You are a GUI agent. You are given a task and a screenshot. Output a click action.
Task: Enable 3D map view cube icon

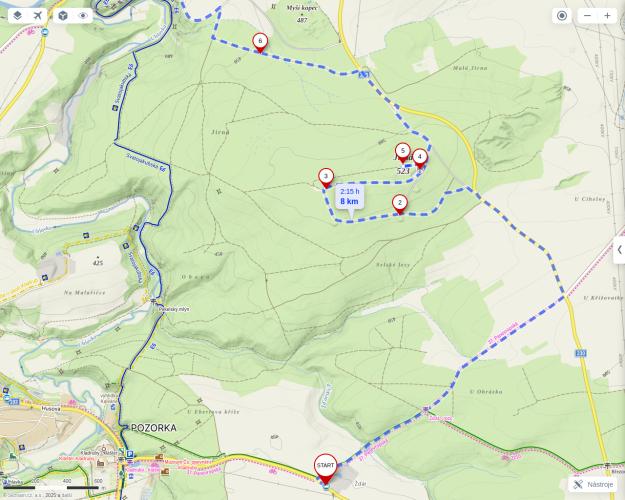click(x=63, y=16)
